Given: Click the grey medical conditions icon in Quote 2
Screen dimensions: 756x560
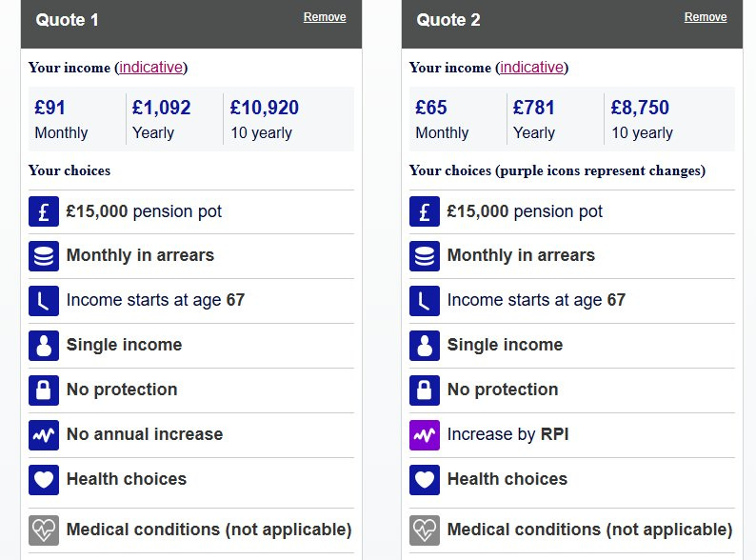Looking at the screenshot, I should [x=425, y=530].
